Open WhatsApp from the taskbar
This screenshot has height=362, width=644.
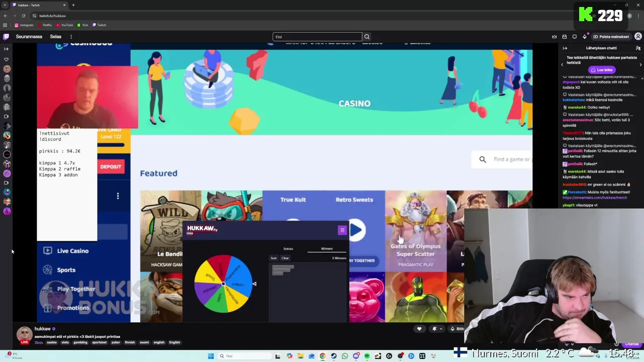tap(345, 356)
